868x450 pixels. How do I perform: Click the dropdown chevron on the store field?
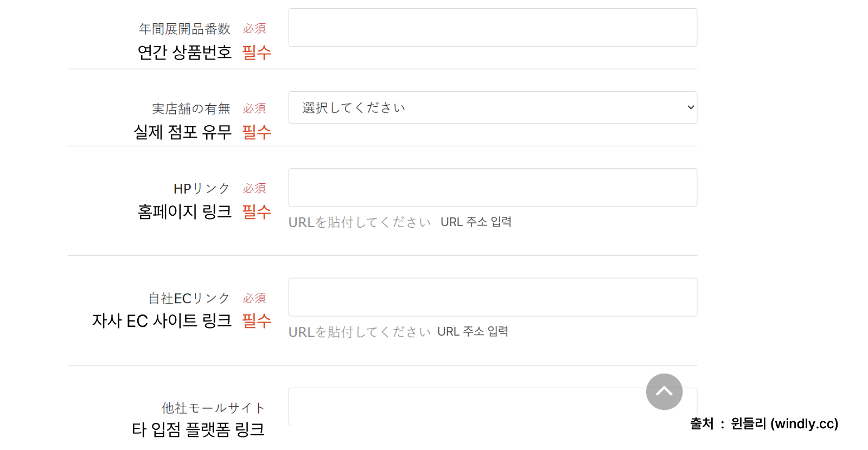pyautogui.click(x=690, y=107)
